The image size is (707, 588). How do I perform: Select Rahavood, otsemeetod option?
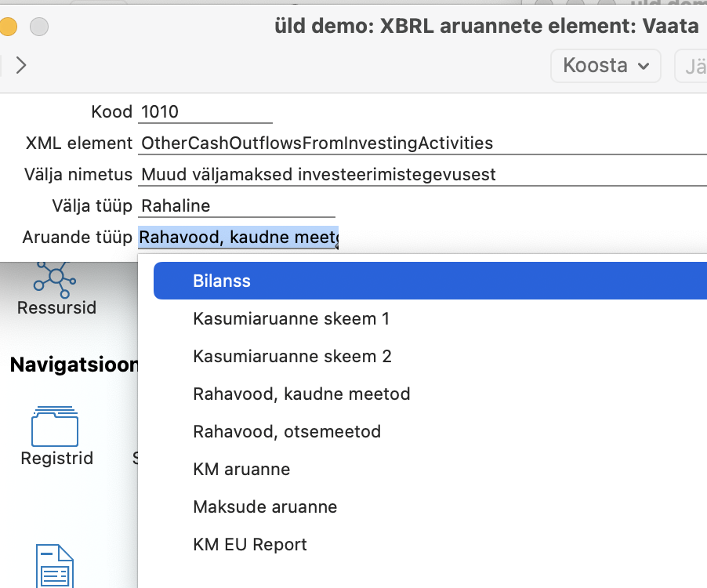pyautogui.click(x=287, y=431)
